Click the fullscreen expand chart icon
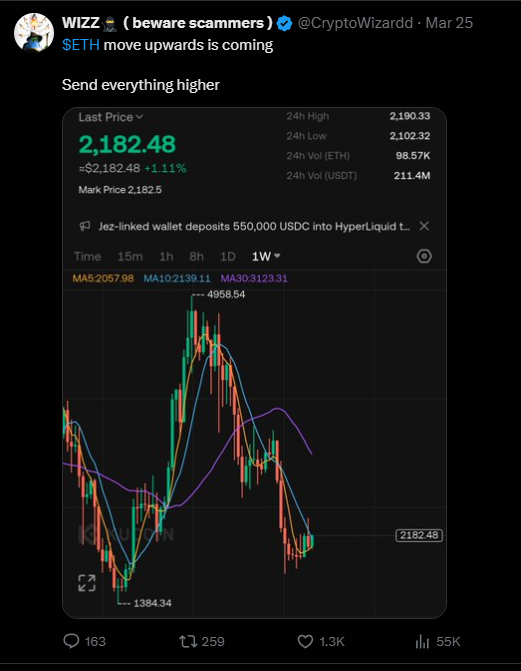The image size is (521, 671). [87, 583]
